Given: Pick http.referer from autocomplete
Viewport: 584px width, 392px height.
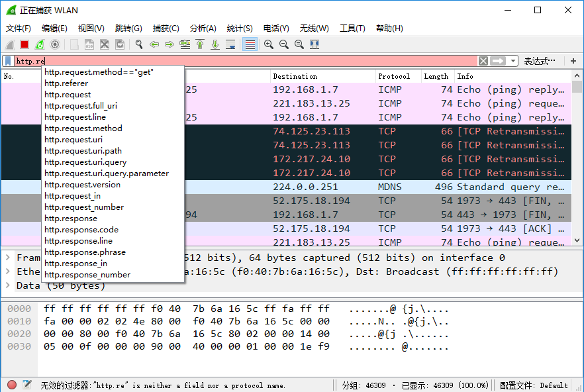Looking at the screenshot, I should [113, 83].
